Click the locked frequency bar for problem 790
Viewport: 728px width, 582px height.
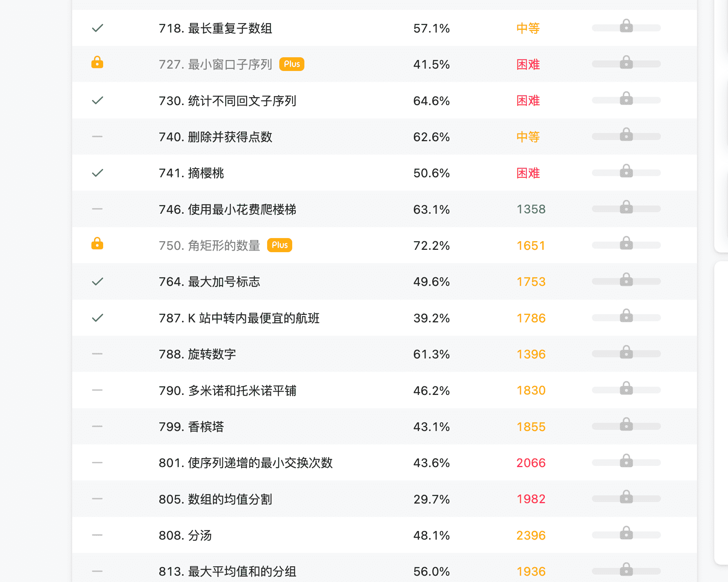626,390
